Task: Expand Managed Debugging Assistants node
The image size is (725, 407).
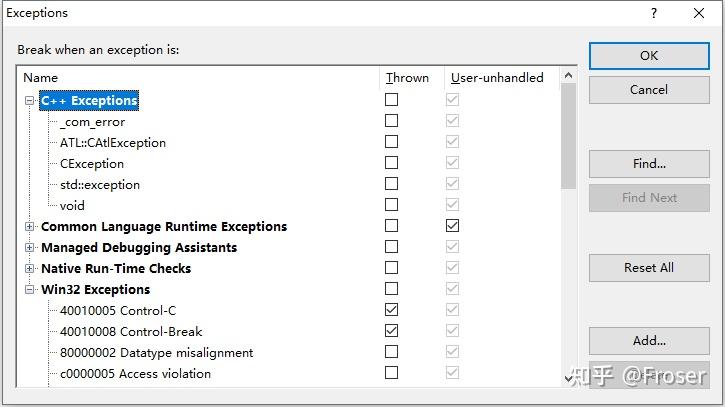Action: pos(30,248)
